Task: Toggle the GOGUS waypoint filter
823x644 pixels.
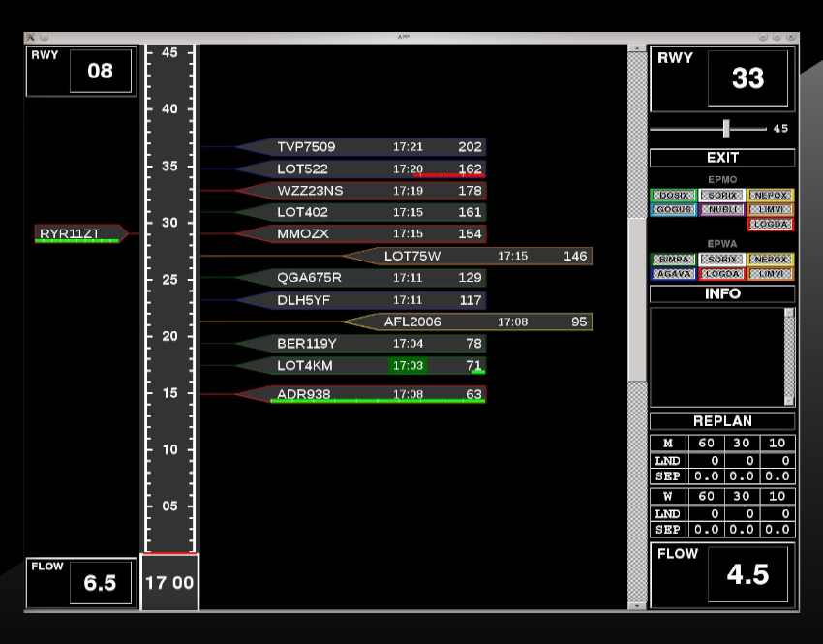Action: coord(673,210)
